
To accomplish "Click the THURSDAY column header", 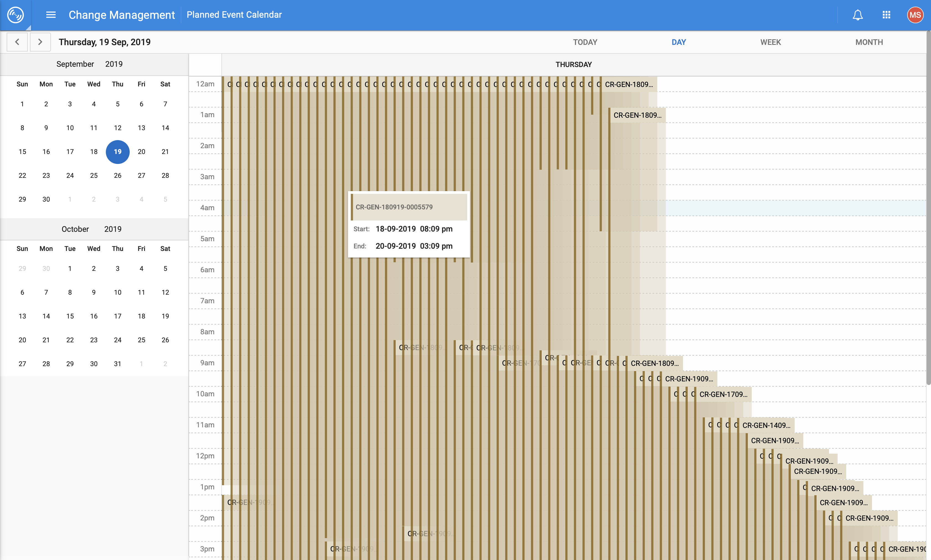I will click(574, 65).
